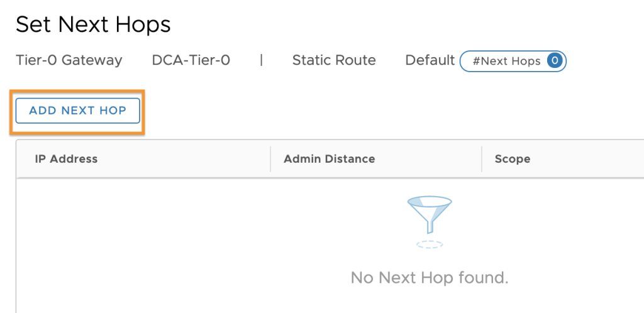Click the ADD NEXT HOP button
The height and width of the screenshot is (313, 644).
point(77,111)
